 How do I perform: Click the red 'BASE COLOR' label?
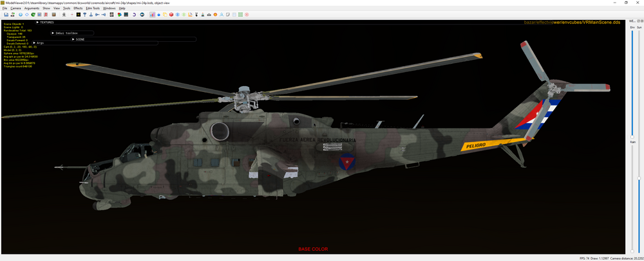click(314, 249)
